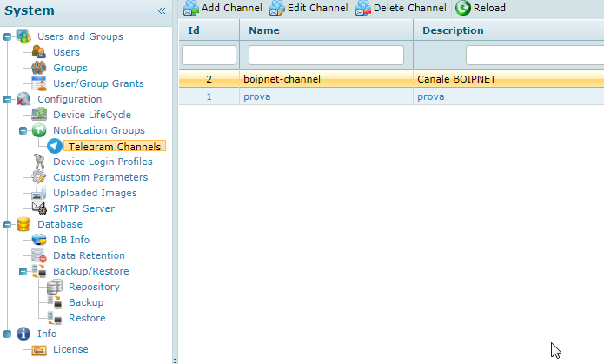Image resolution: width=604 pixels, height=364 pixels.
Task: Click the Backup tree icon
Action: 55,302
